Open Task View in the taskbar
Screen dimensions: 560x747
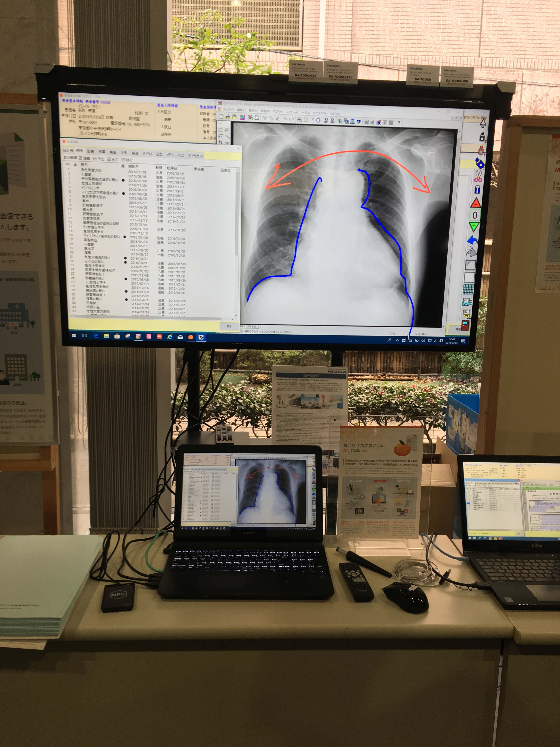[x=85, y=336]
